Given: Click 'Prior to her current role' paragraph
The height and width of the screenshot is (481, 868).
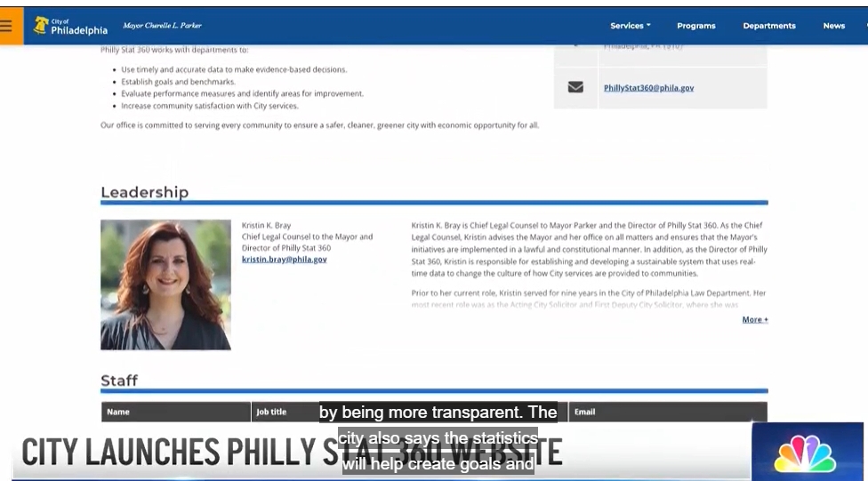Looking at the screenshot, I should coord(589,299).
